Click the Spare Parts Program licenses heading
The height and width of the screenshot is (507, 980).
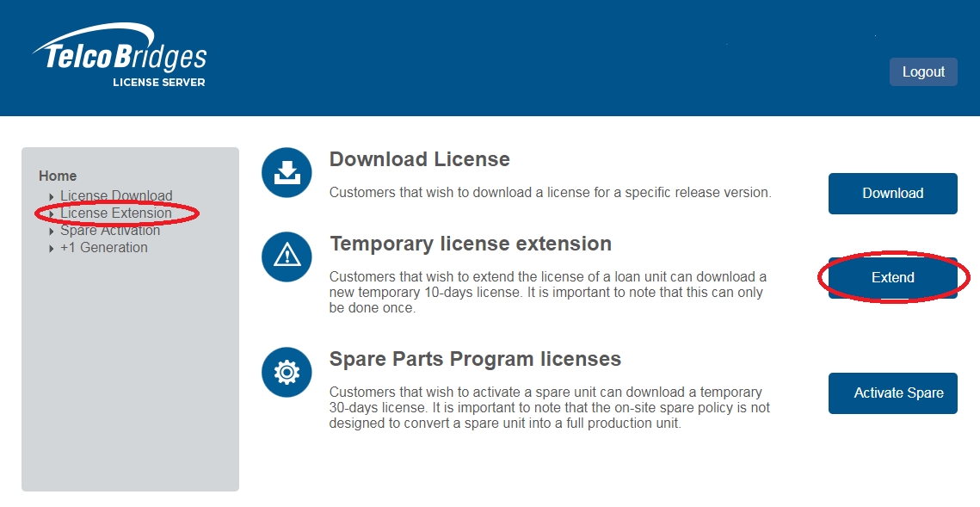click(475, 359)
